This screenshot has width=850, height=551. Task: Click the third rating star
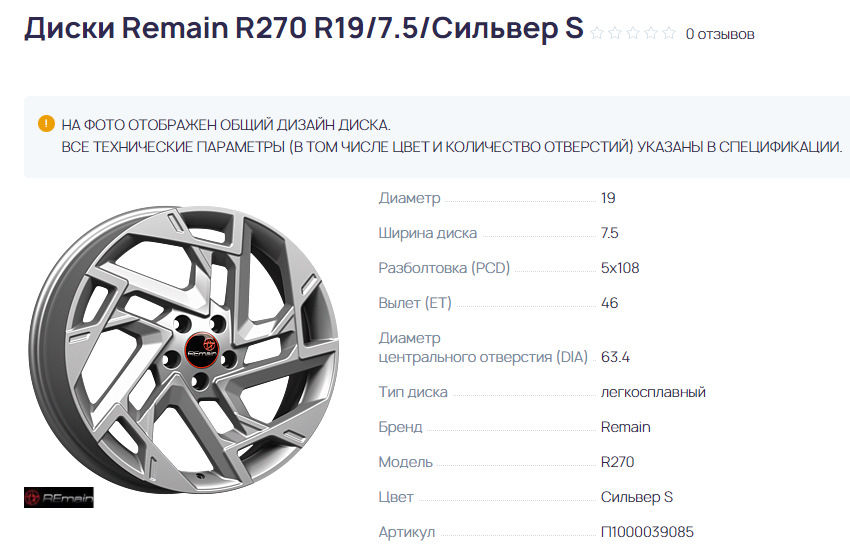[633, 34]
